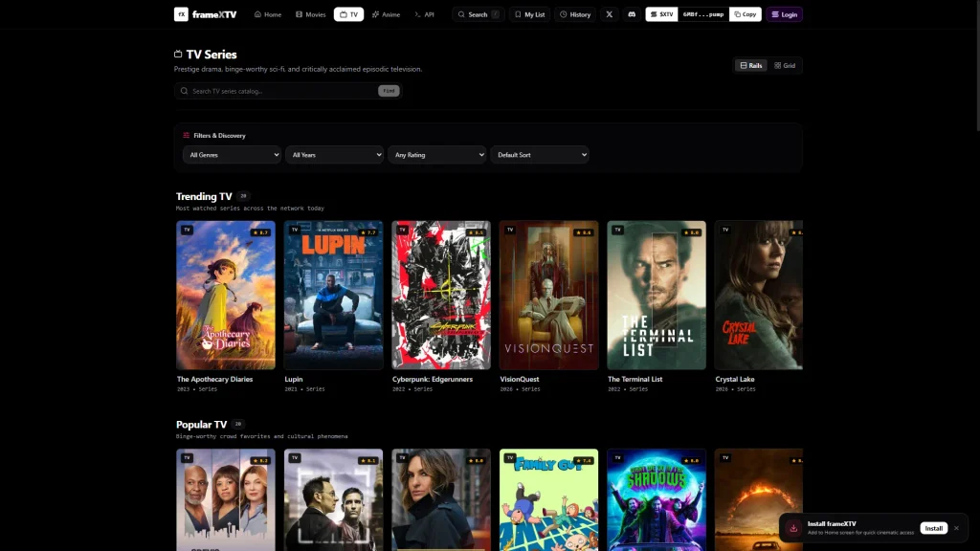
Task: Open the Movies tab
Action: 311,14
